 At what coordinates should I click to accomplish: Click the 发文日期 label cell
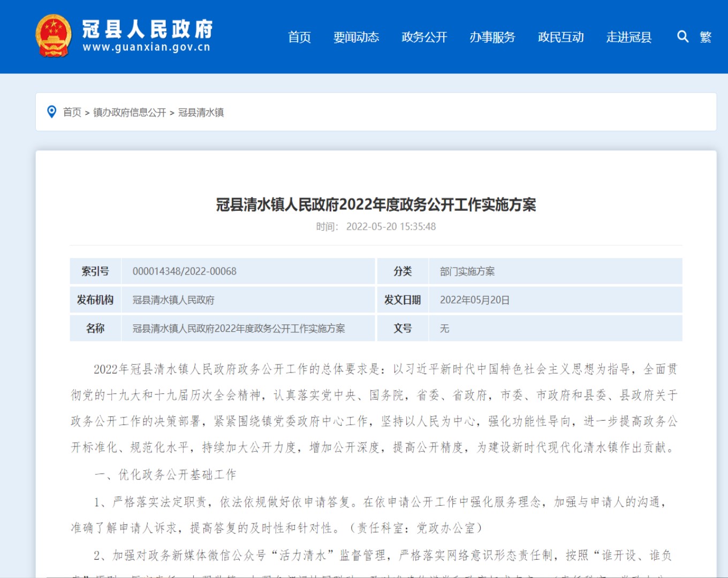(x=403, y=300)
